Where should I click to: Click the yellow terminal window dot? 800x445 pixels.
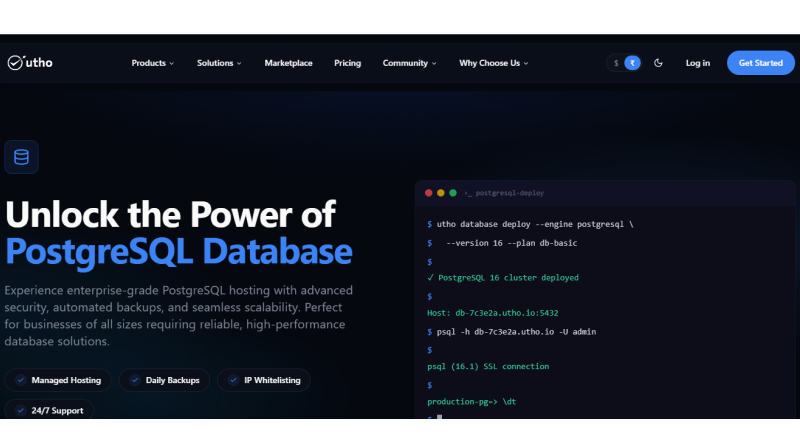[441, 193]
